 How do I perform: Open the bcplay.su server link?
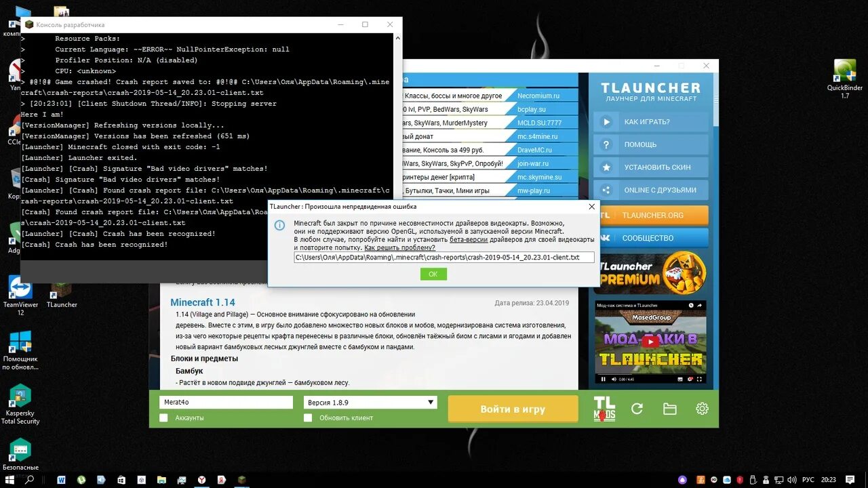[532, 110]
